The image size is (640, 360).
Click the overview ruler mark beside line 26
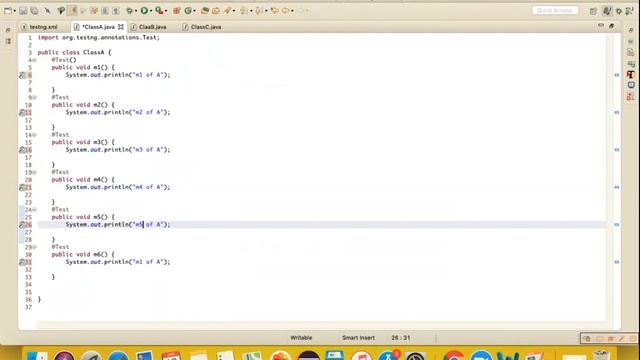coord(617,224)
